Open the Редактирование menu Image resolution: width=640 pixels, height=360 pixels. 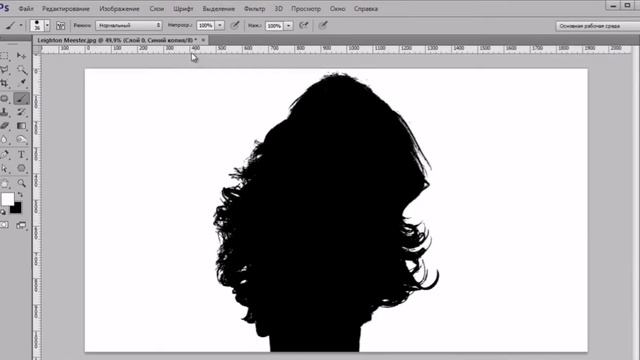66,9
